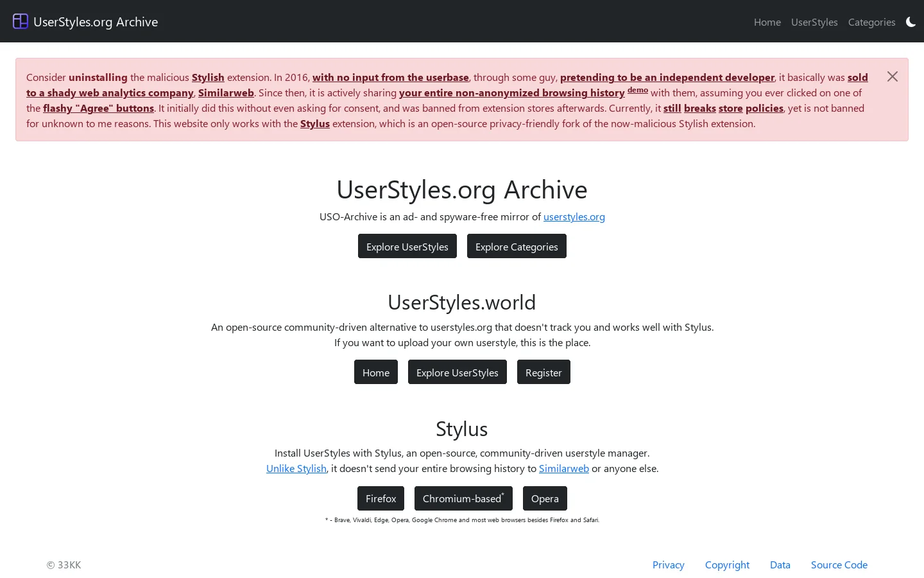Click the Register button

tap(543, 372)
